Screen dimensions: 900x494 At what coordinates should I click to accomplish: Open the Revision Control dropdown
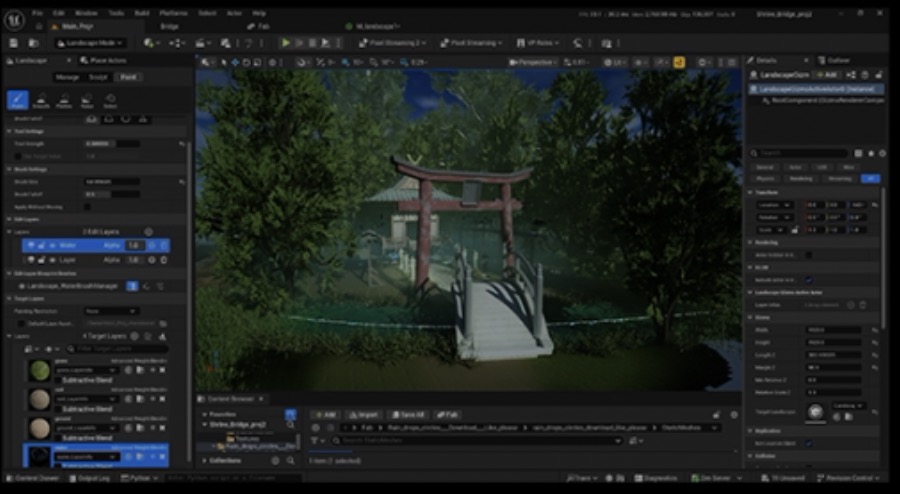(x=849, y=478)
